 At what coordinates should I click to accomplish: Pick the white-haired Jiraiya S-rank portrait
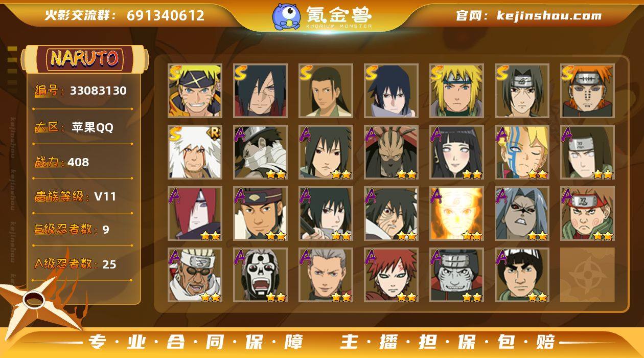click(x=195, y=152)
